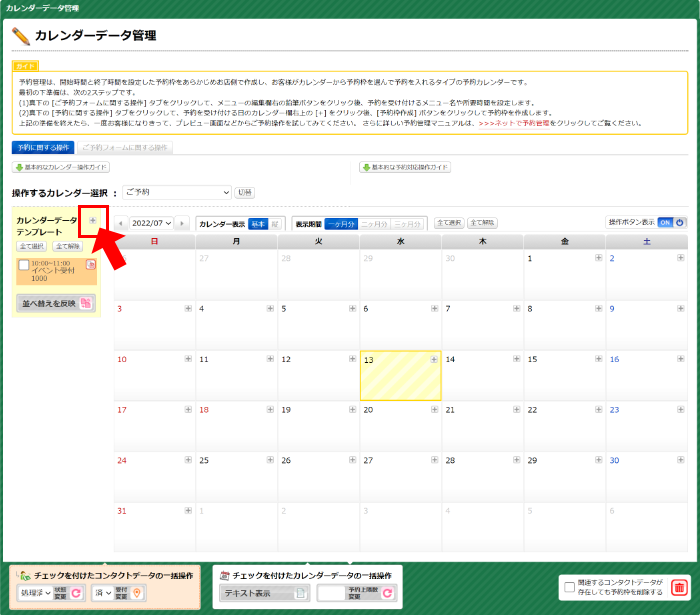
Task: Switch to 予約に関する操作 tab
Action: (x=43, y=147)
